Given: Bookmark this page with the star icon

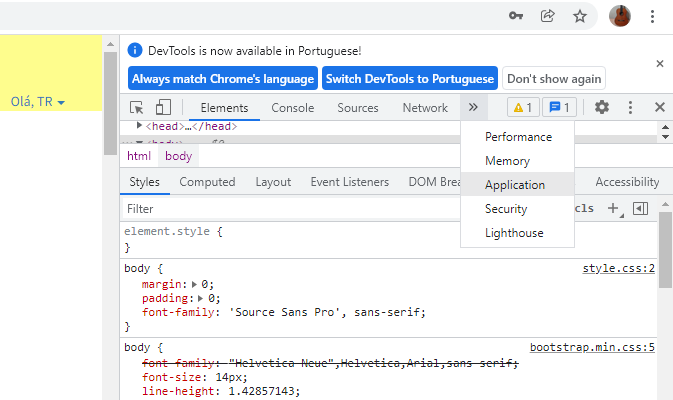Looking at the screenshot, I should (580, 16).
